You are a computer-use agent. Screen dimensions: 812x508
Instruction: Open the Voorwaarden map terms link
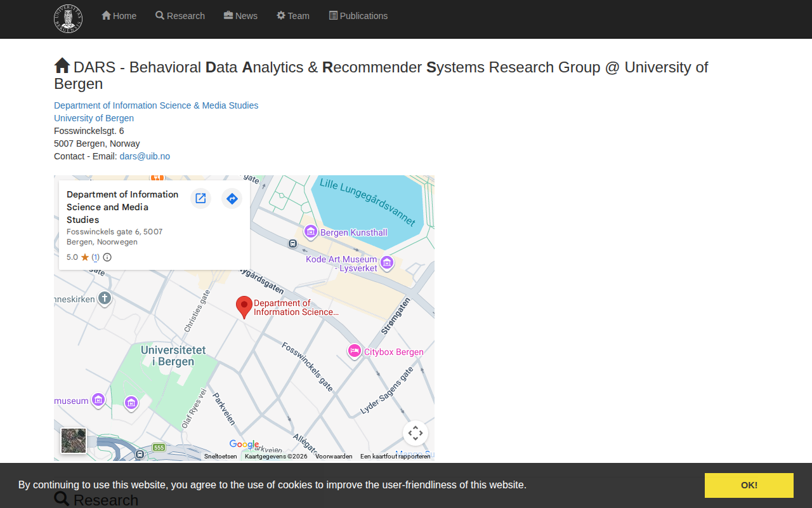pos(334,457)
